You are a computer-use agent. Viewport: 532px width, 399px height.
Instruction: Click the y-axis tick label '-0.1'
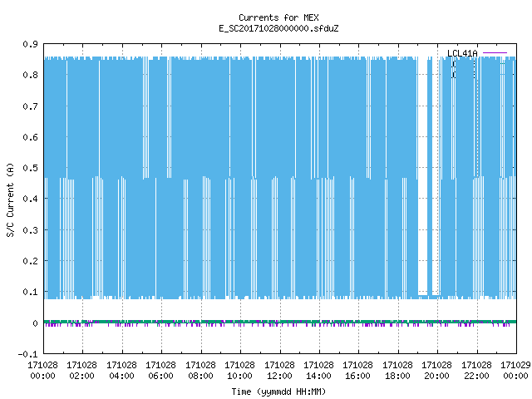click(27, 354)
